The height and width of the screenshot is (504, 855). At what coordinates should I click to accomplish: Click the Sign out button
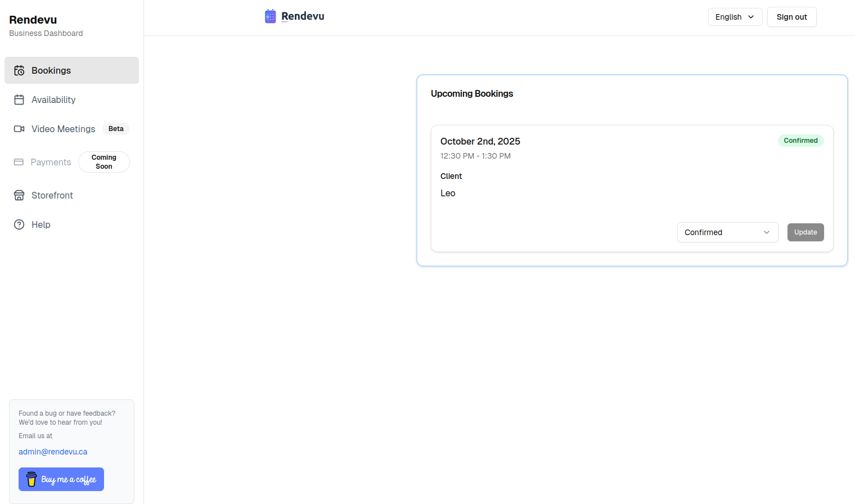791,17
